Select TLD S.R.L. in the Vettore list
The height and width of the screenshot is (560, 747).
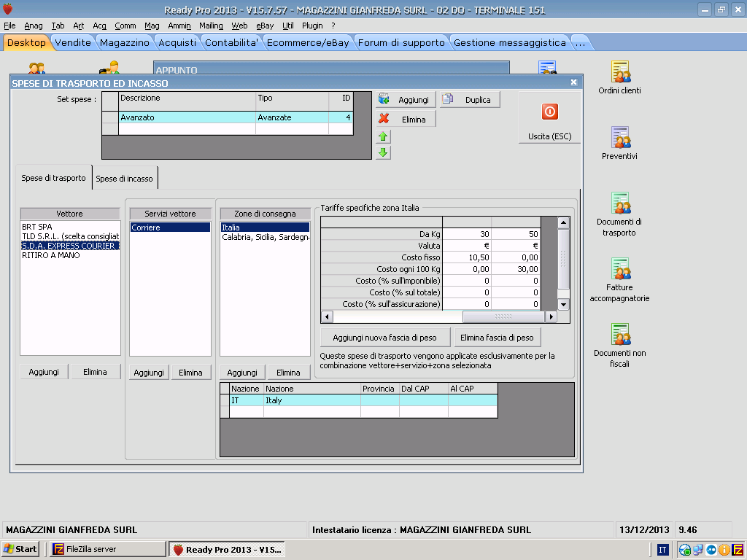[x=70, y=236]
